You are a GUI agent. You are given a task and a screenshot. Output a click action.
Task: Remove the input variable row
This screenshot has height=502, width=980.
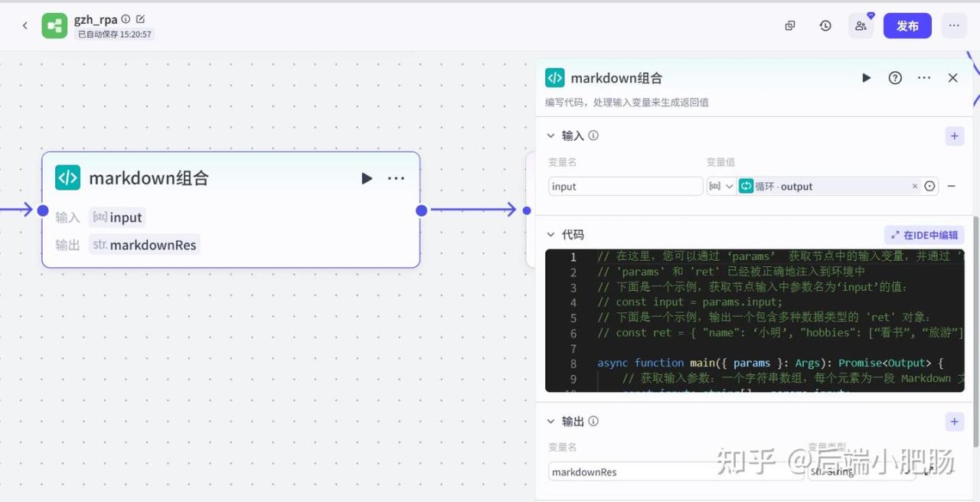tap(952, 186)
